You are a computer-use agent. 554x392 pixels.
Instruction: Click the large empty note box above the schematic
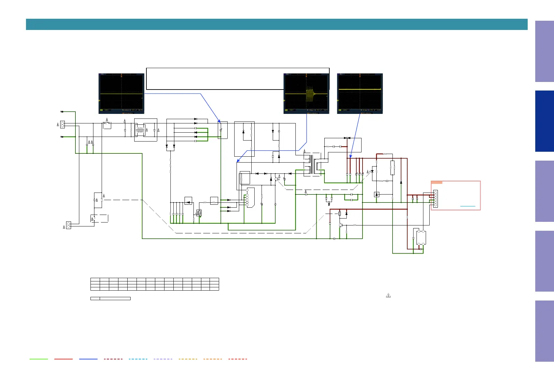point(238,79)
